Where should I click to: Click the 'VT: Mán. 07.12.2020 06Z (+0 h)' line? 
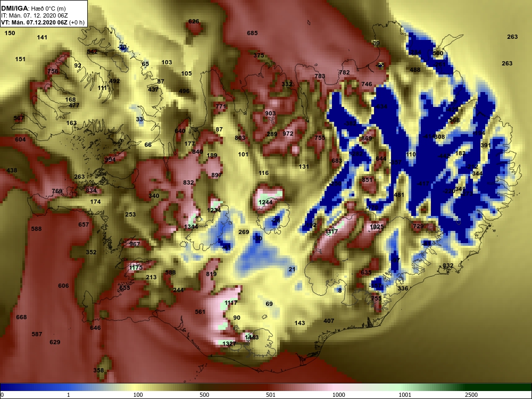click(43, 22)
